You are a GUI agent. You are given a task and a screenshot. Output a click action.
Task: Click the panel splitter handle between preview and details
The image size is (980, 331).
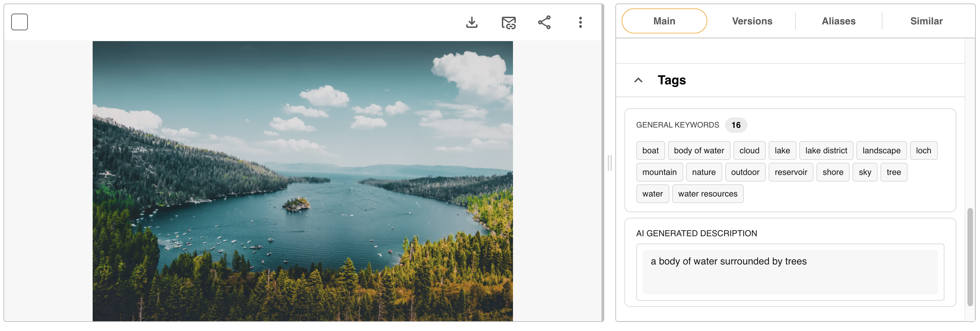point(609,163)
